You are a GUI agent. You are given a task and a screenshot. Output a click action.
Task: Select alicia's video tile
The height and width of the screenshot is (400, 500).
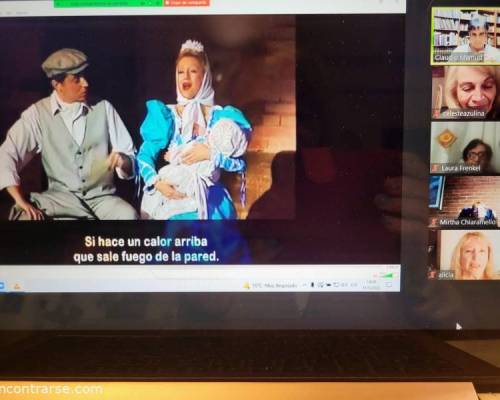point(466,255)
